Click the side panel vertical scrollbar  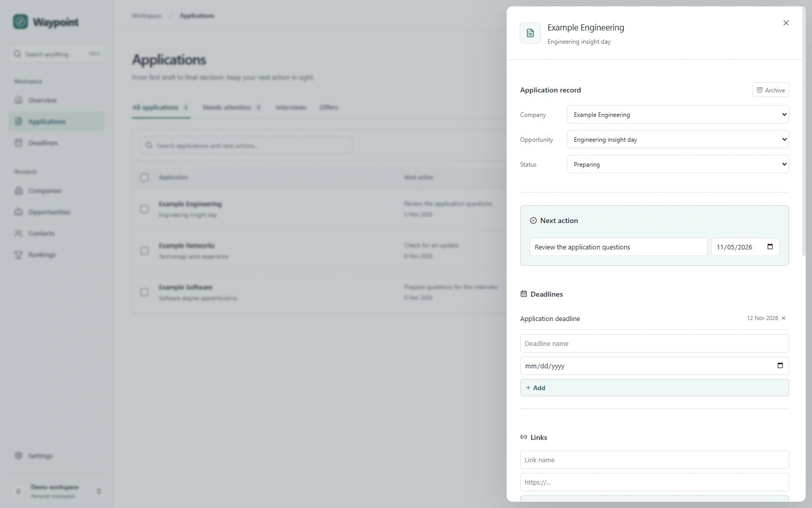pyautogui.click(x=804, y=132)
